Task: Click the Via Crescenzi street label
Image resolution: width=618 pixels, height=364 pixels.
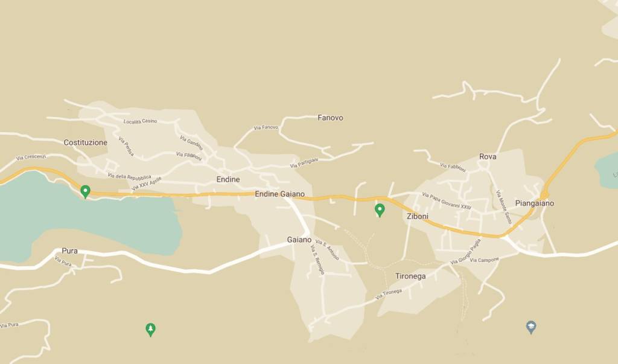Action: pyautogui.click(x=31, y=157)
